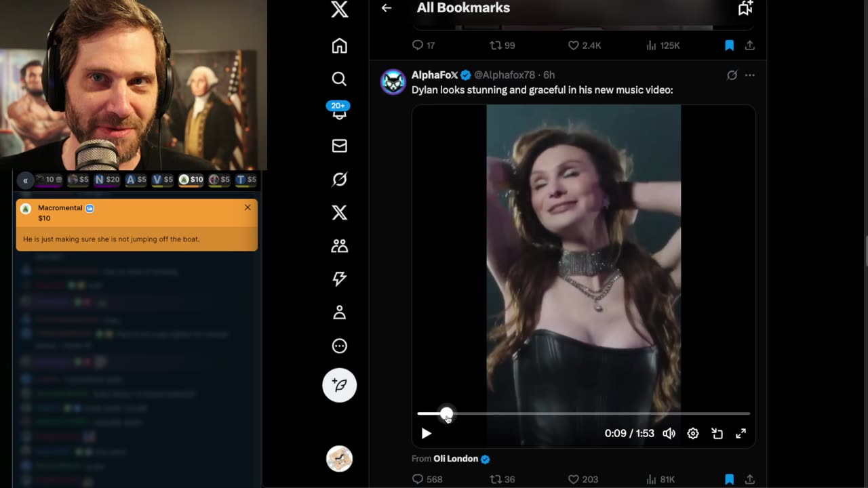Click the X logo at top of sidebar
This screenshot has width=868, height=488.
tap(340, 9)
